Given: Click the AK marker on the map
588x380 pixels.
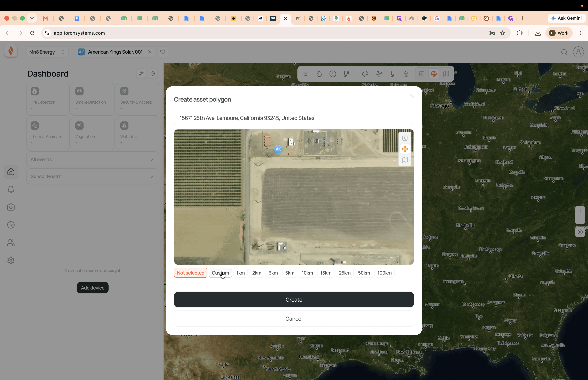Looking at the screenshot, I should (278, 149).
